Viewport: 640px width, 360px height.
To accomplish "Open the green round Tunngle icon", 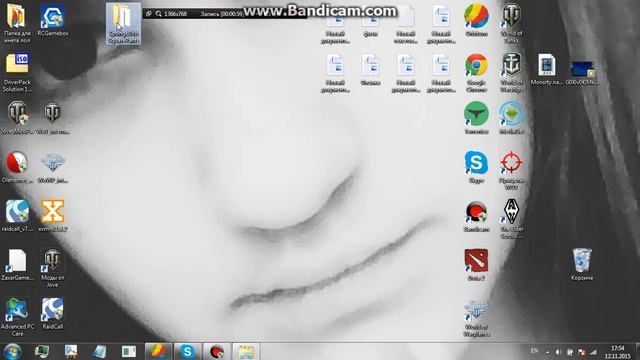I will click(476, 118).
